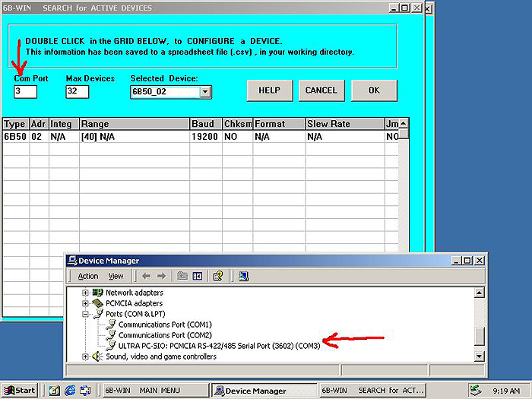
Task: Click the Com Port input field
Action: pos(25,92)
